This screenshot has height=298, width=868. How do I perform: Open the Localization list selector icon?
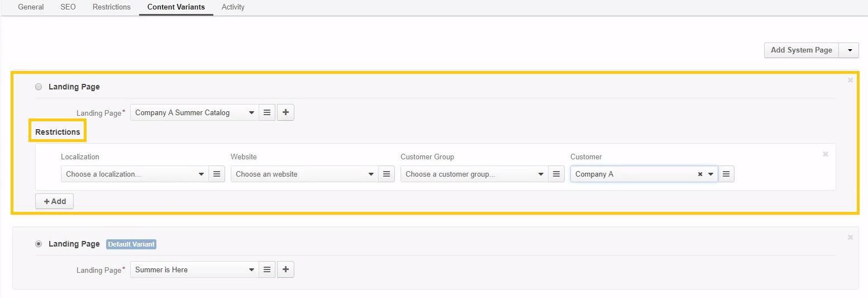(217, 174)
